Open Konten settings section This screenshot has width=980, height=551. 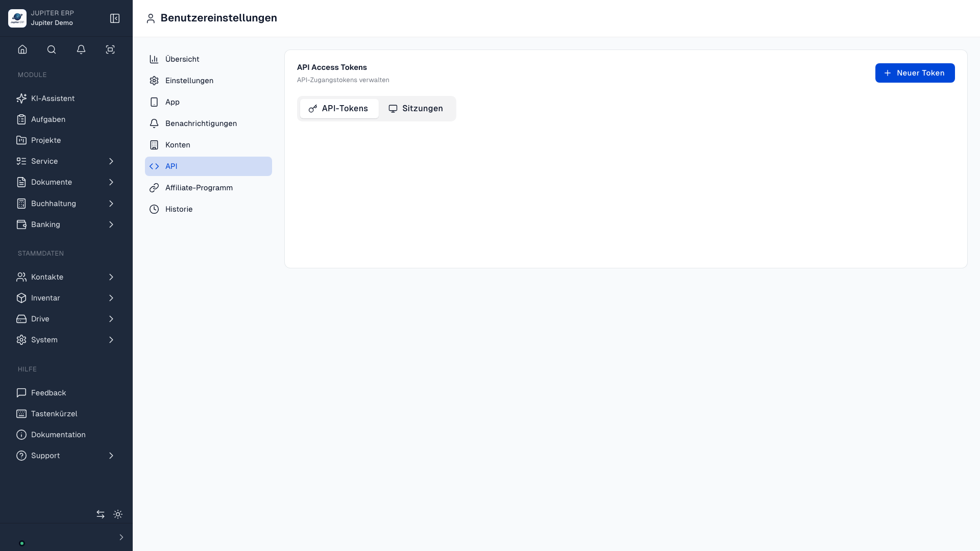208,145
